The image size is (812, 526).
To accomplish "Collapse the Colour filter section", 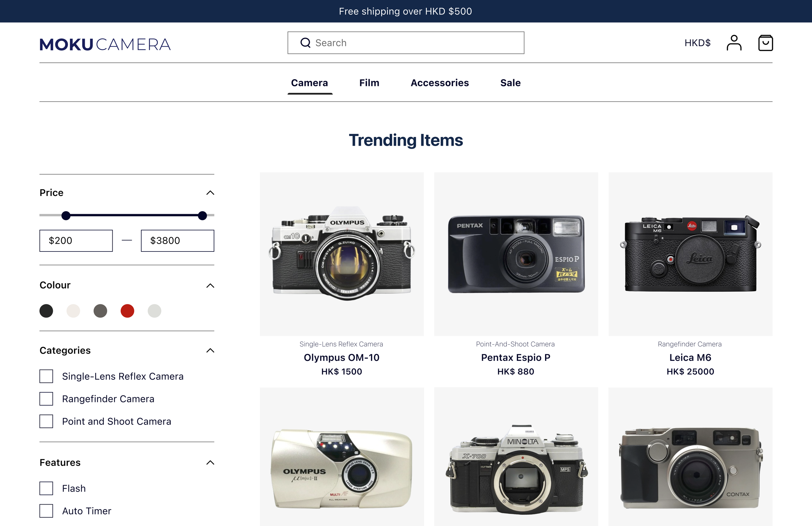I will pos(210,286).
